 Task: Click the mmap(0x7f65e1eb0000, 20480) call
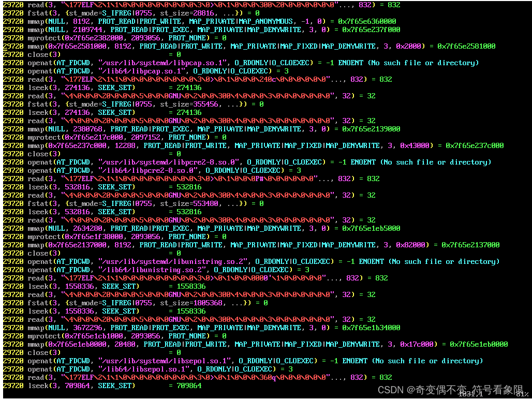255,344
